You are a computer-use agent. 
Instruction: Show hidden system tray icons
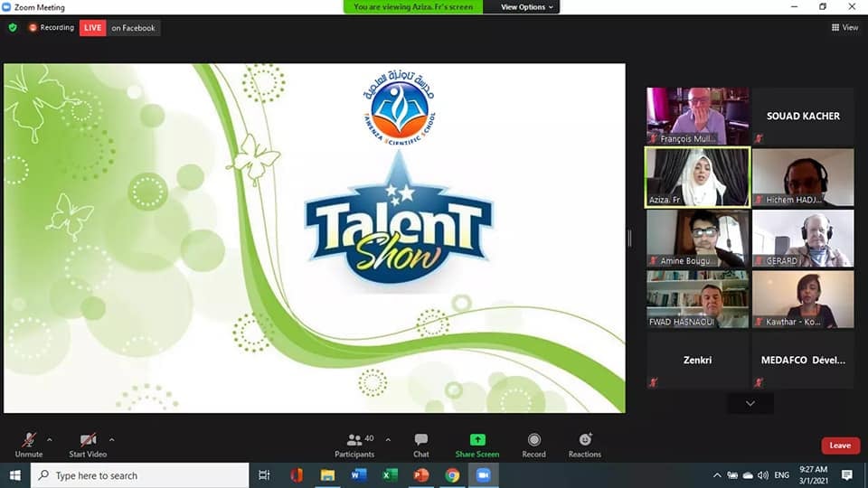(717, 475)
